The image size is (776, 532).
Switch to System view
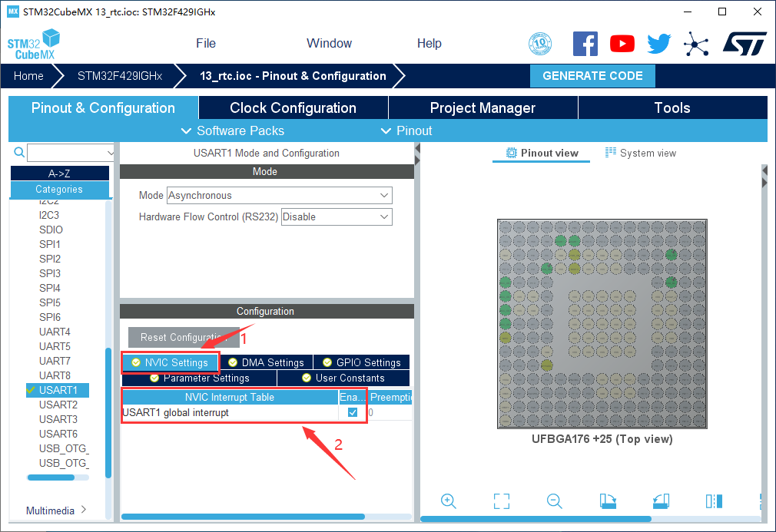coord(641,154)
